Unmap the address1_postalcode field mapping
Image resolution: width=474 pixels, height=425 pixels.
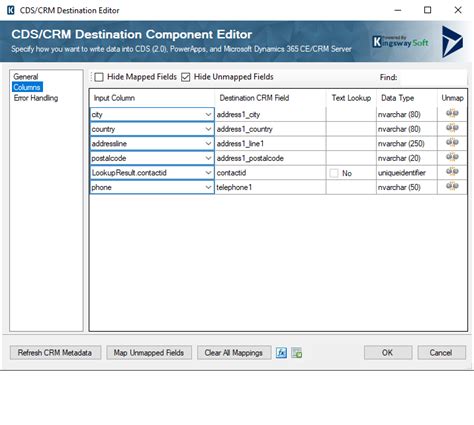point(452,157)
